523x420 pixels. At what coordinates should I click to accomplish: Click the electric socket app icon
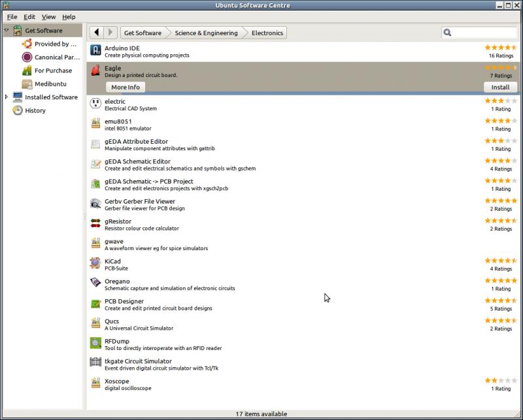95,103
